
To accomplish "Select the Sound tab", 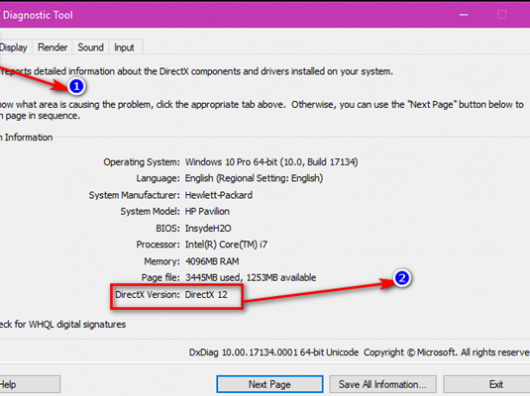I will pyautogui.click(x=91, y=47).
